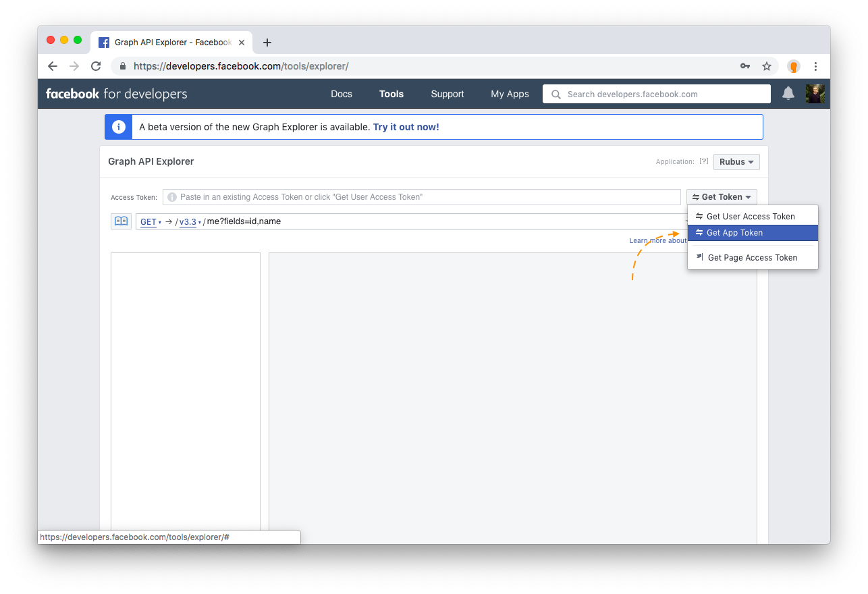Reload the Graph API Explorer page

point(96,66)
